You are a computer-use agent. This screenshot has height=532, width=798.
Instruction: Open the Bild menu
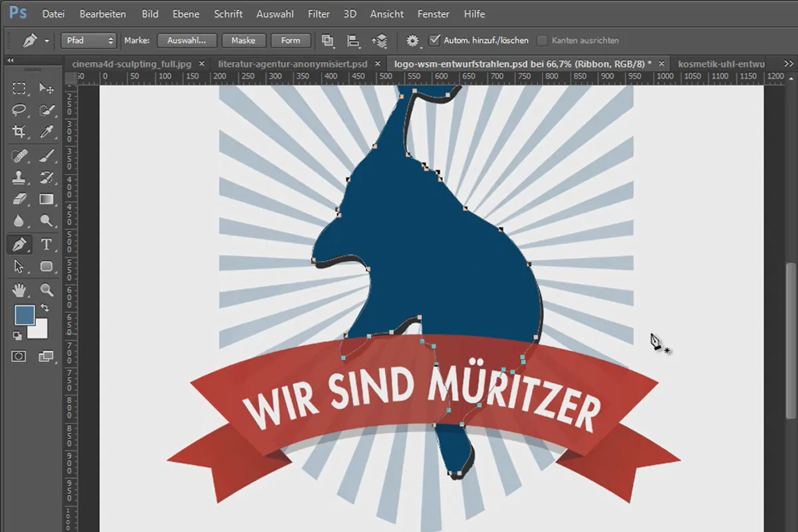(x=150, y=13)
